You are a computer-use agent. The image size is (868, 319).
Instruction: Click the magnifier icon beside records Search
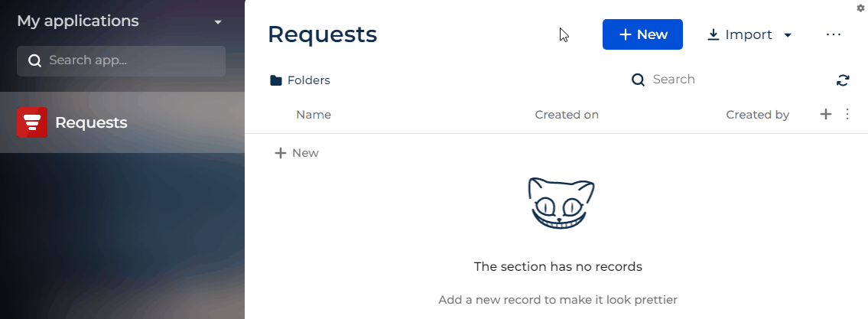(639, 80)
